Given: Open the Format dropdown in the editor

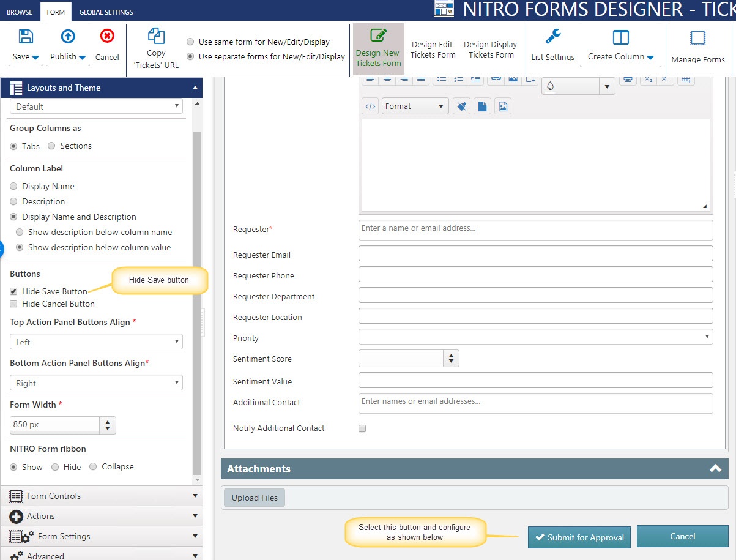Looking at the screenshot, I should (415, 106).
